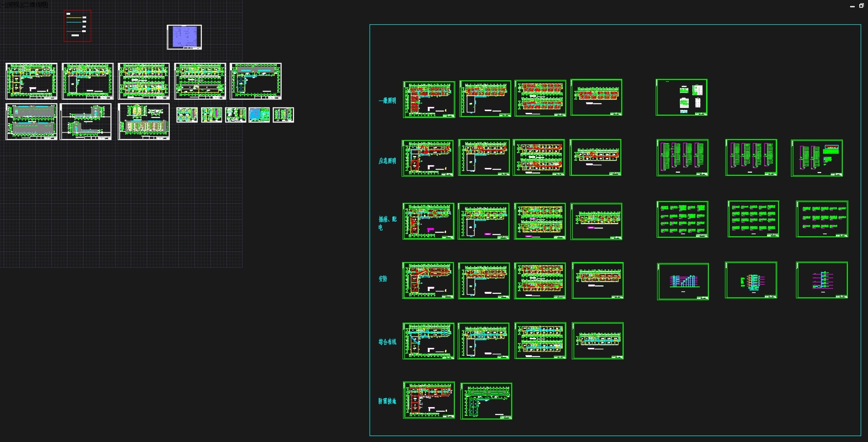Select fourth sheet in 一般照明 row
This screenshot has width=868, height=442.
[x=597, y=97]
